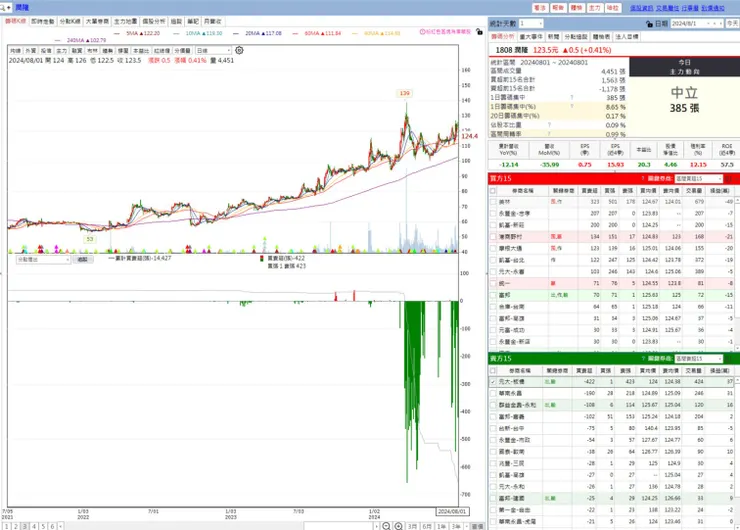Tick checkbox for 統一 broker row

(493, 284)
